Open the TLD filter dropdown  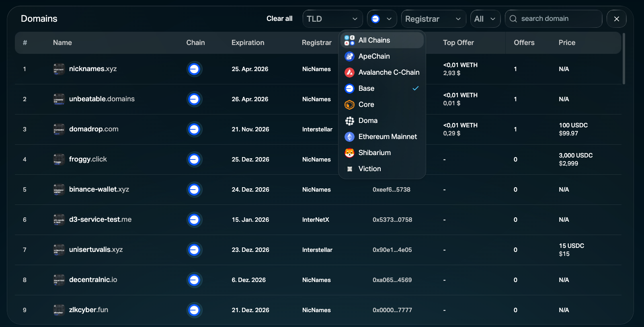coord(332,19)
